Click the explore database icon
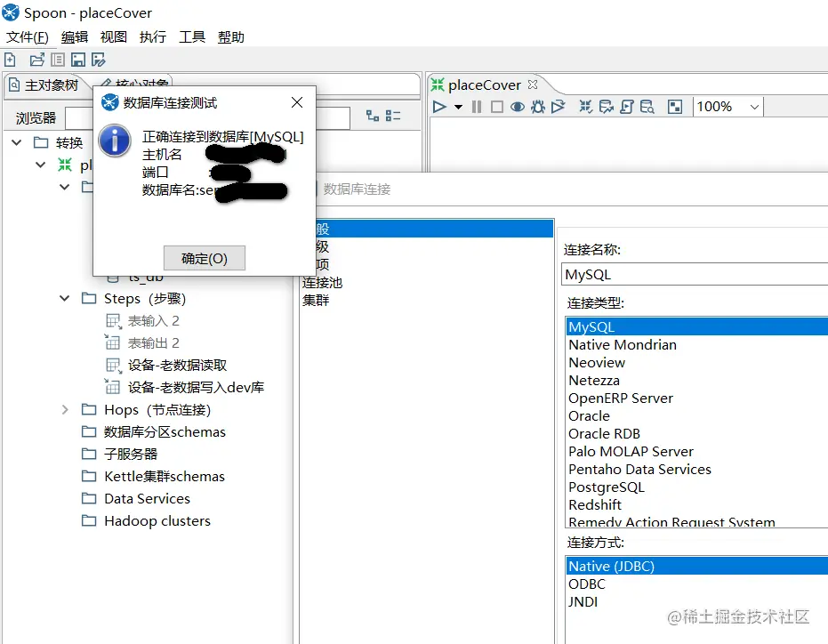This screenshot has width=828, height=644. tap(647, 107)
